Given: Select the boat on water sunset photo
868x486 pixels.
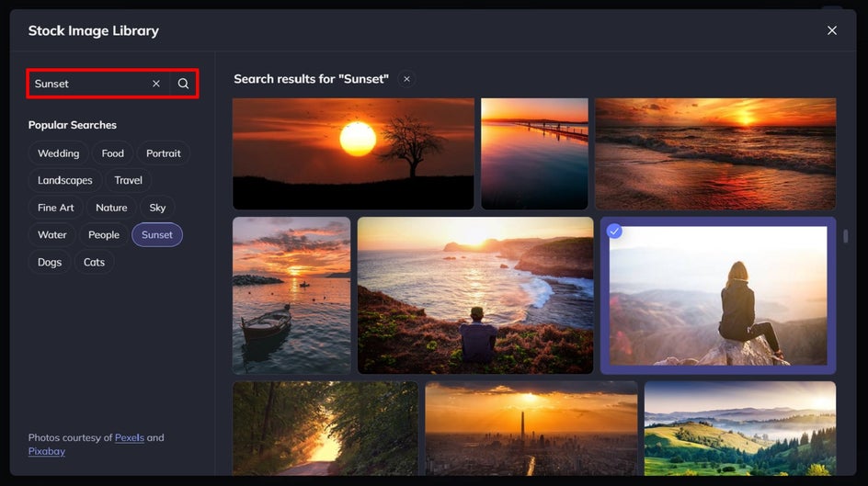Looking at the screenshot, I should click(291, 295).
